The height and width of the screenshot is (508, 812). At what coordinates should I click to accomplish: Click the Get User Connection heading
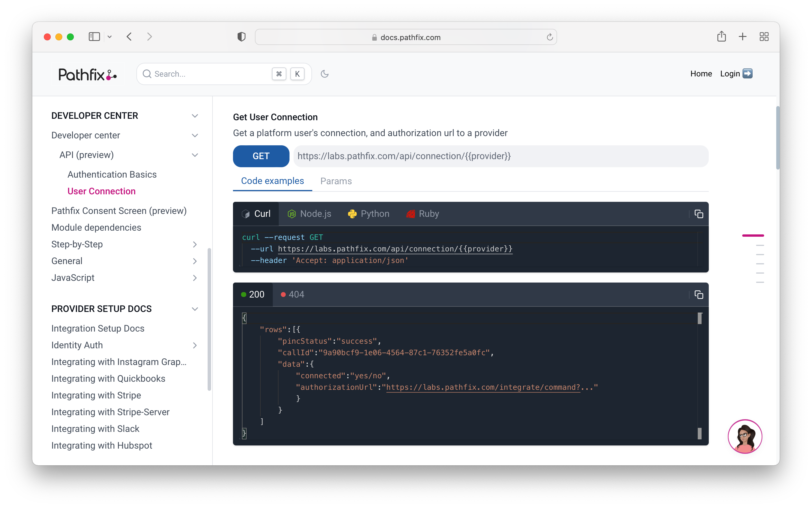[275, 117]
